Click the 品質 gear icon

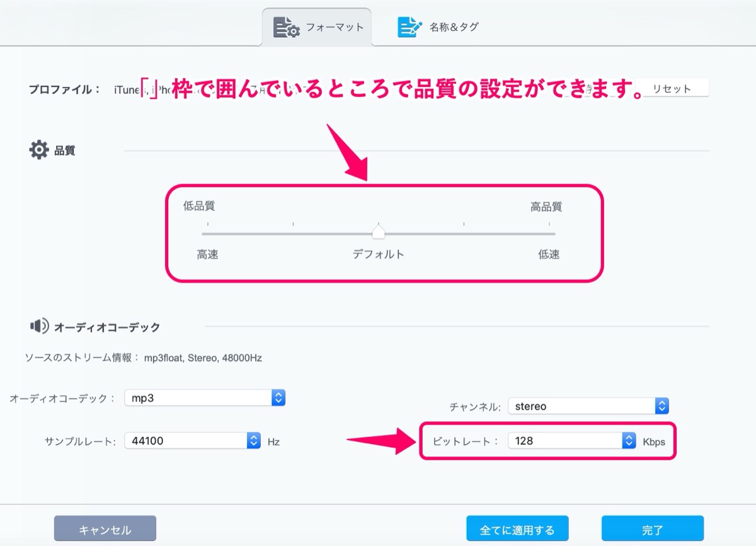point(38,150)
